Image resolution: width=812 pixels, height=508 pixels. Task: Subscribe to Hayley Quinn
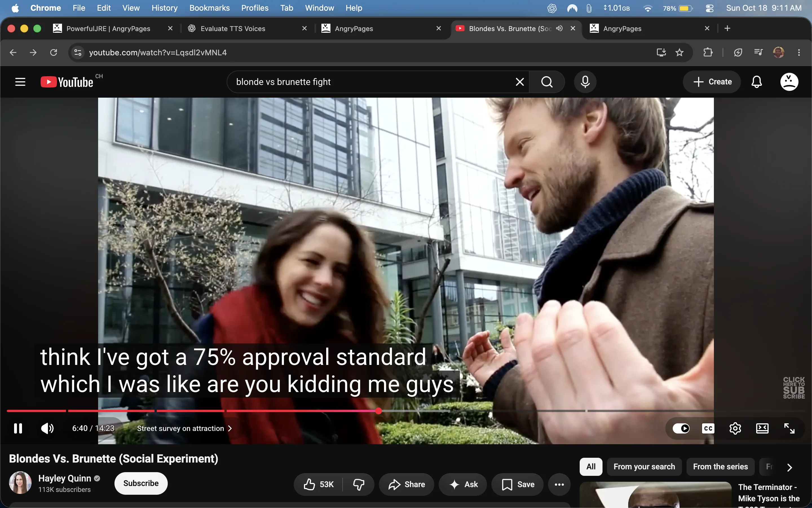click(141, 483)
